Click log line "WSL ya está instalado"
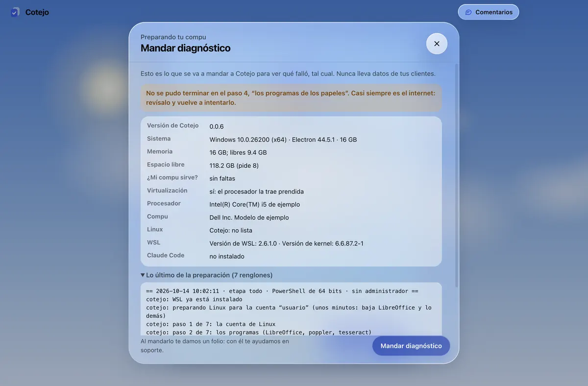This screenshot has width=588, height=386. pos(194,299)
